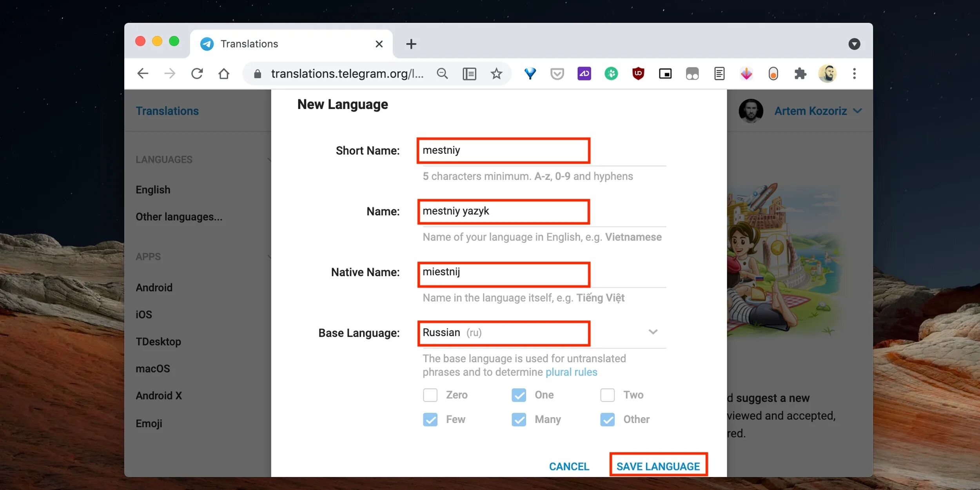Open TDesktop in the Apps sidebar

click(158, 341)
